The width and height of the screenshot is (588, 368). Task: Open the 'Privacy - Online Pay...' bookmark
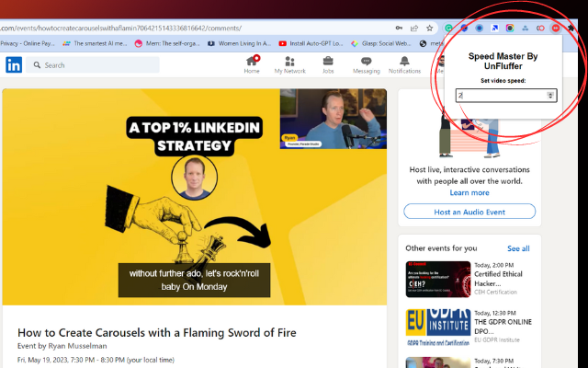click(x=28, y=43)
